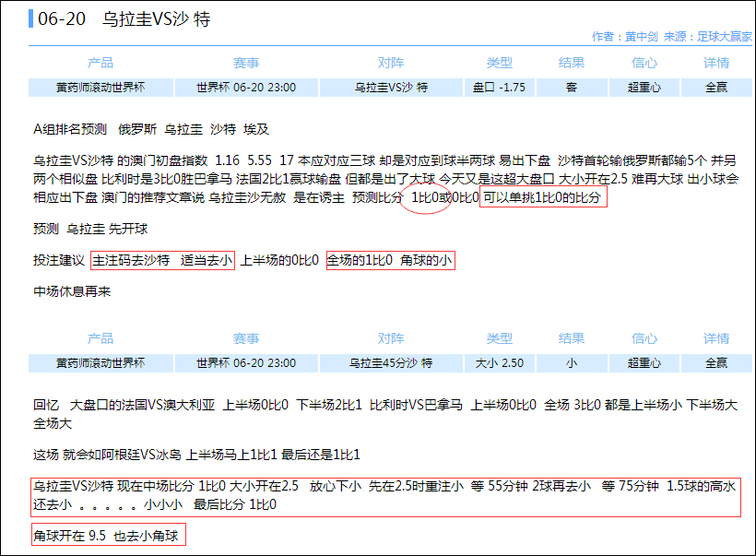Click the 对阵 header in the first table
The width and height of the screenshot is (756, 556).
[x=391, y=63]
